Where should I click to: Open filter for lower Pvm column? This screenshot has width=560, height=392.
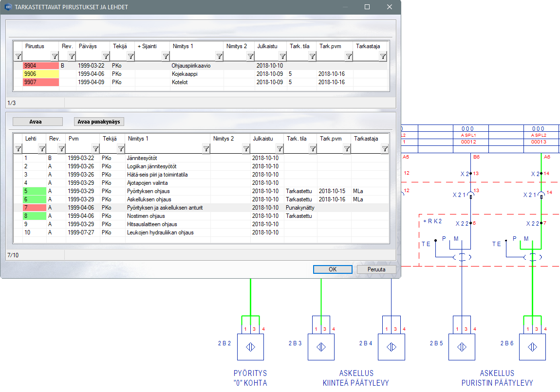[95, 149]
